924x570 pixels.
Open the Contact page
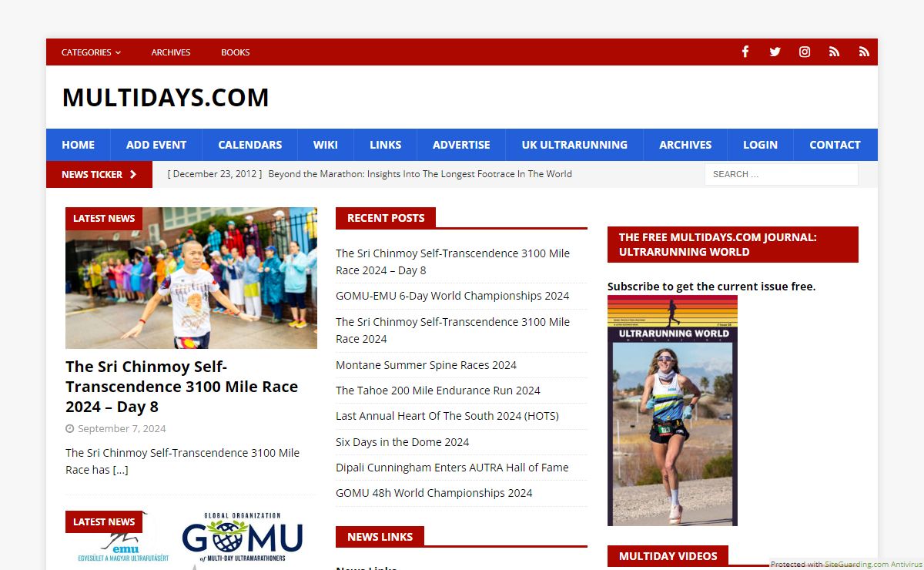[835, 145]
